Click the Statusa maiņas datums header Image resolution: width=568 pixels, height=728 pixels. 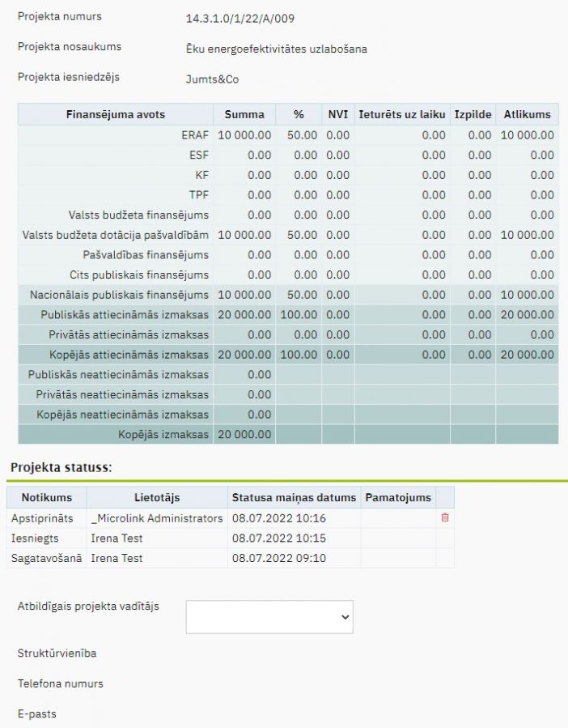click(294, 497)
